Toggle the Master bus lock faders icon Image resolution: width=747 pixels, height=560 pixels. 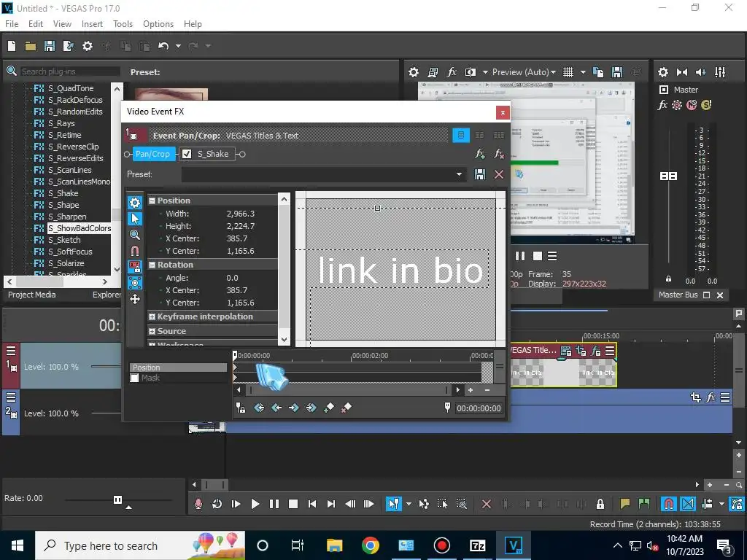[x=668, y=279]
